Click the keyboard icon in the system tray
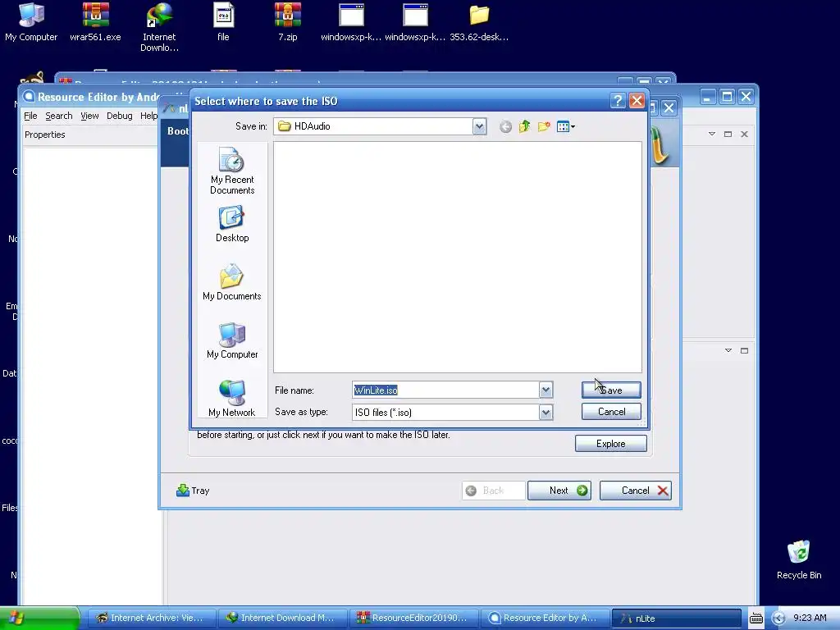840x630 pixels. click(756, 619)
